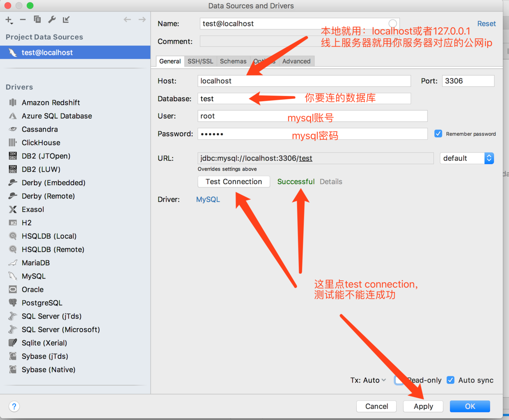509x420 pixels.
Task: Select the HSQLDB (Local) driver icon
Action: (13, 236)
